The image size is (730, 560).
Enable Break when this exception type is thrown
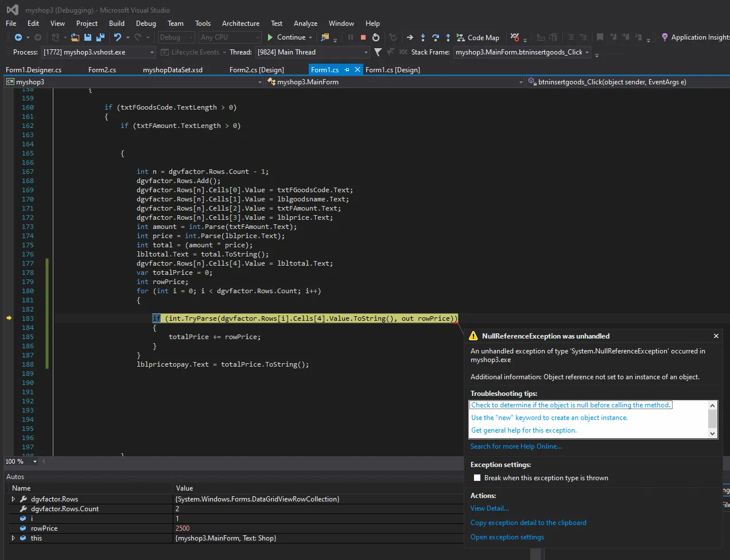point(477,478)
